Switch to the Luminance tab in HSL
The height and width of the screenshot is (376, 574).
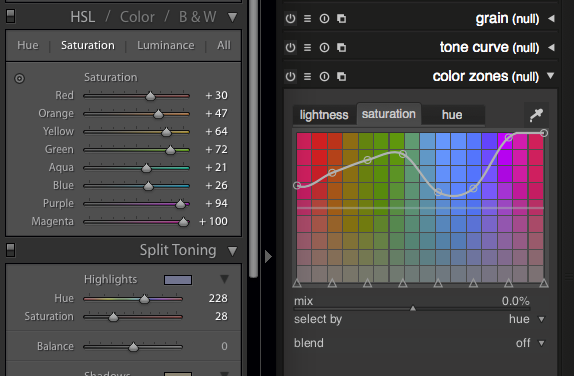[166, 45]
